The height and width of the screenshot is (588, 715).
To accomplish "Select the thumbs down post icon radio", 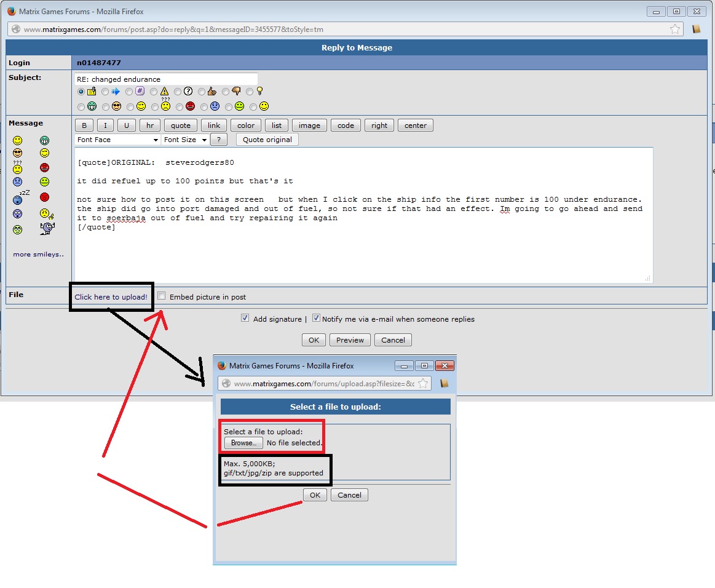I will pos(225,92).
